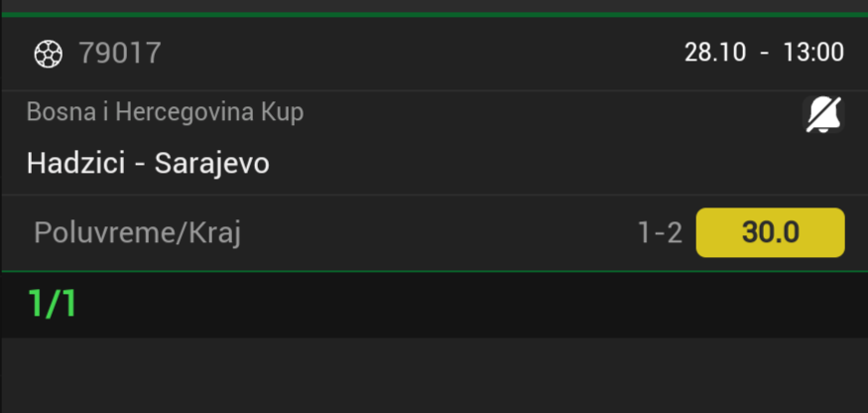Click the soccer ball sport icon
Screen dimensions: 868x413
click(48, 54)
